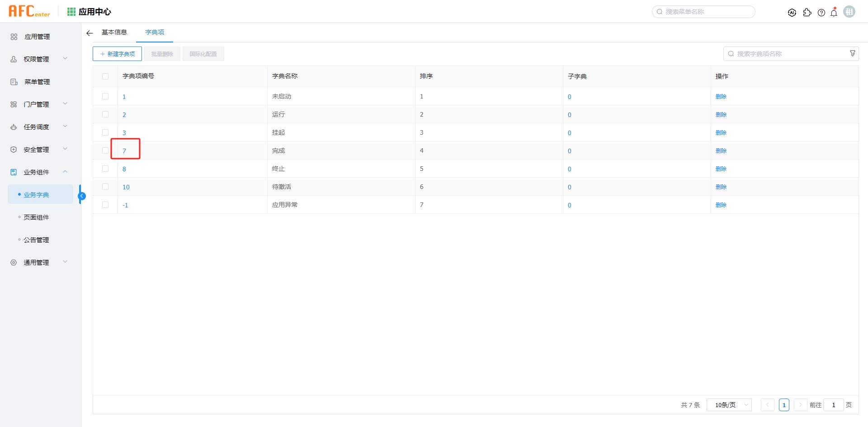Open the help question-mark icon
Viewport: 868px width, 427px height.
click(x=821, y=12)
